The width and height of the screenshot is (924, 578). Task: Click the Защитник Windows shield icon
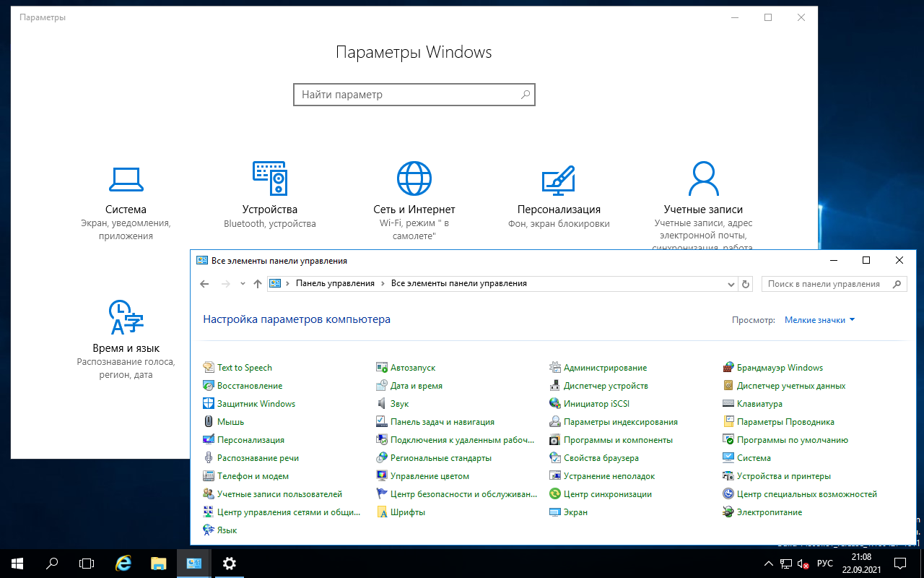coord(209,404)
